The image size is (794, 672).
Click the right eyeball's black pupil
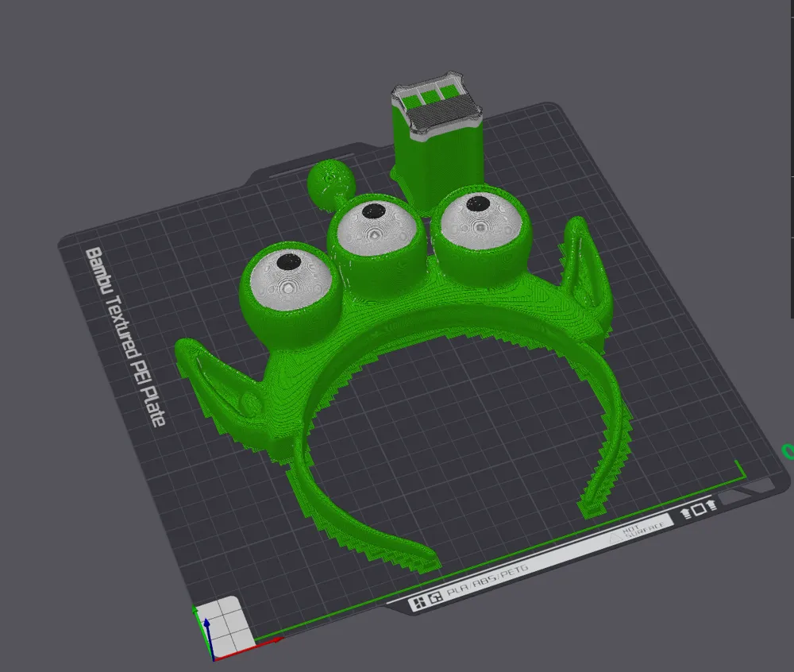point(477,203)
